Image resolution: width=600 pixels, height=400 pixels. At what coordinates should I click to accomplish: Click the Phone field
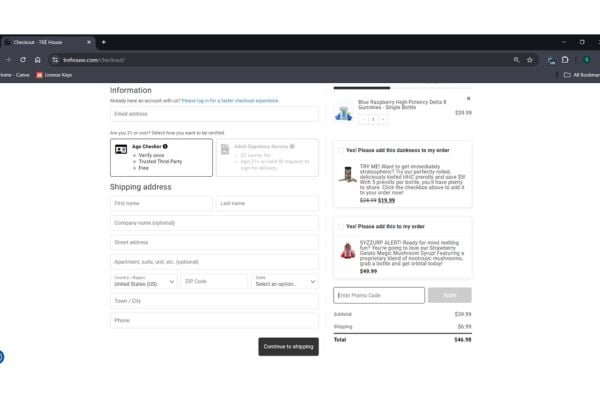click(x=214, y=320)
